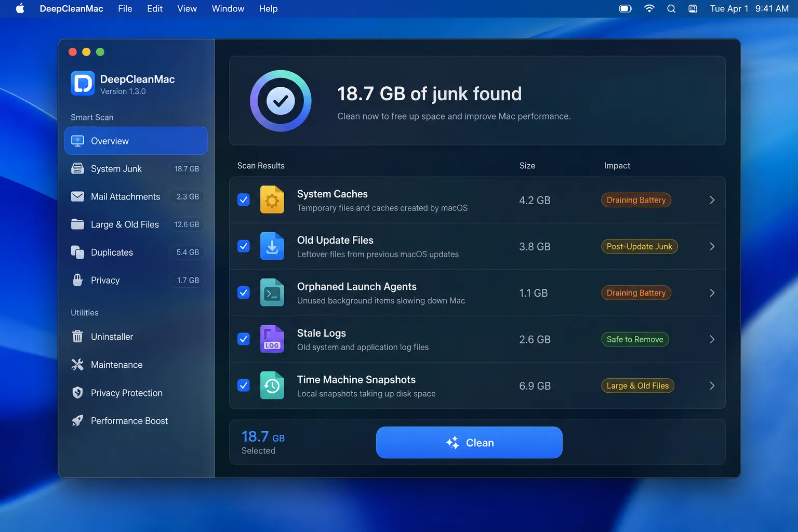Expand Orphaned Launch Agents details chevron
798x532 pixels.
[712, 293]
